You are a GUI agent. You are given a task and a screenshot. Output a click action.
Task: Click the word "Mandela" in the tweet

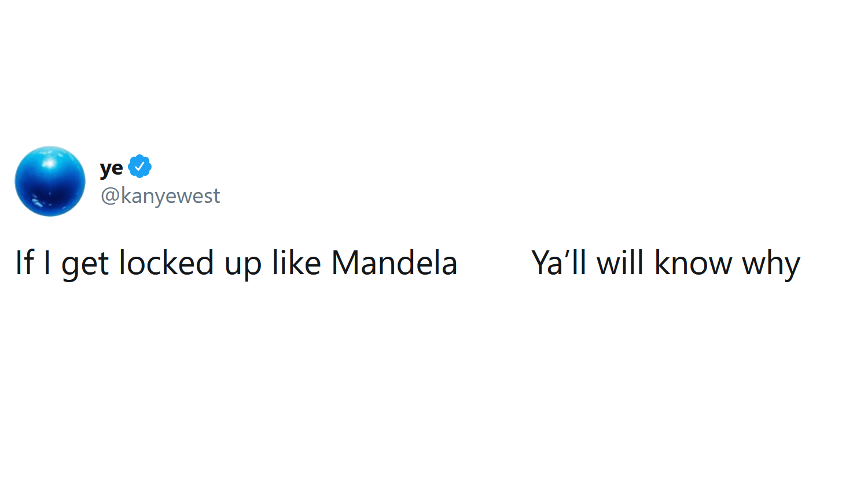coord(394,263)
